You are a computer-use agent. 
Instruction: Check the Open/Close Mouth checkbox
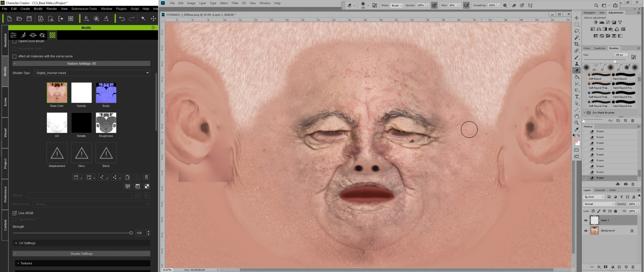14,41
